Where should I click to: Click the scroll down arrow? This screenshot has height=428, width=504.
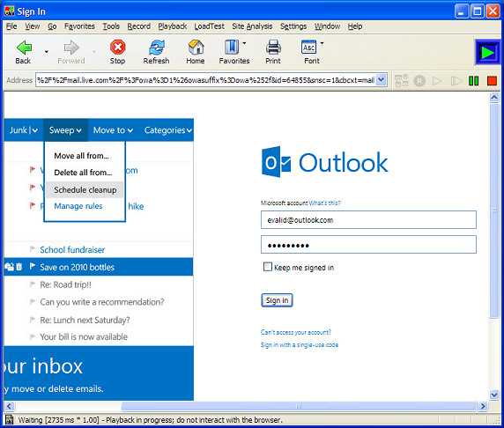494,395
